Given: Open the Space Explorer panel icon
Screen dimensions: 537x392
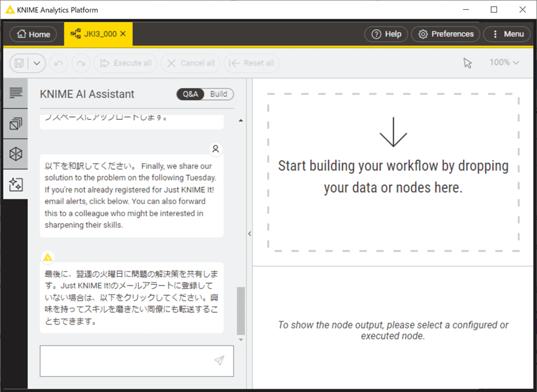Looking at the screenshot, I should (15, 123).
